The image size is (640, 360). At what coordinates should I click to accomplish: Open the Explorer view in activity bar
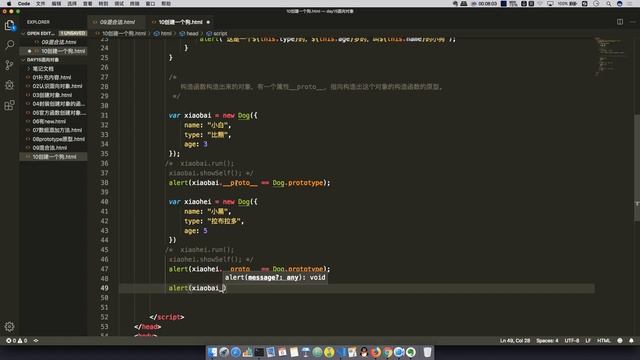tap(9, 25)
